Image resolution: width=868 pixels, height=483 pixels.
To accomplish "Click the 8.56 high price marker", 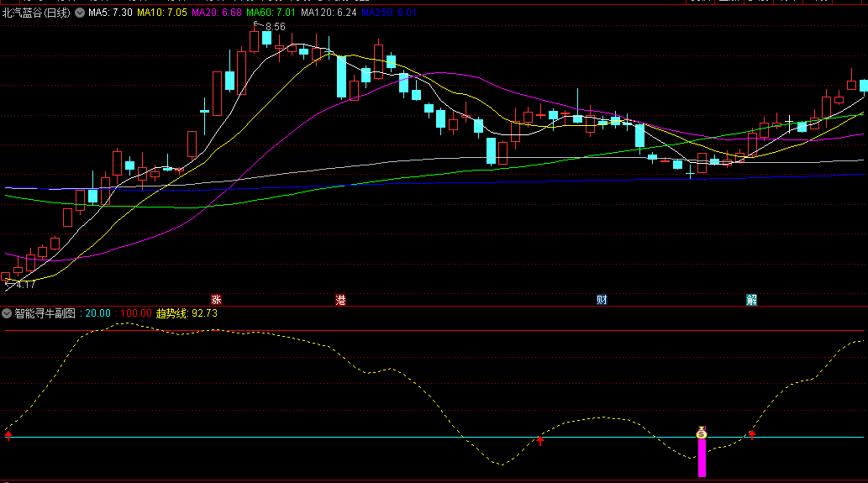I will [273, 27].
